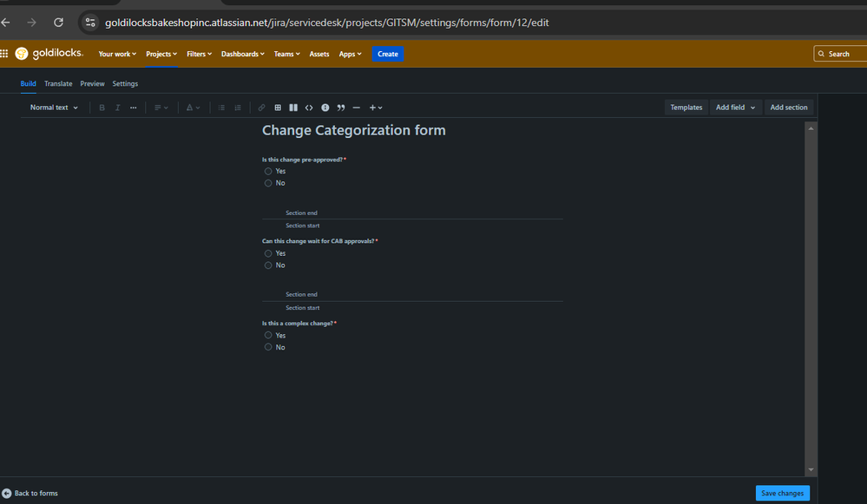
Task: Click Save changes
Action: click(783, 493)
